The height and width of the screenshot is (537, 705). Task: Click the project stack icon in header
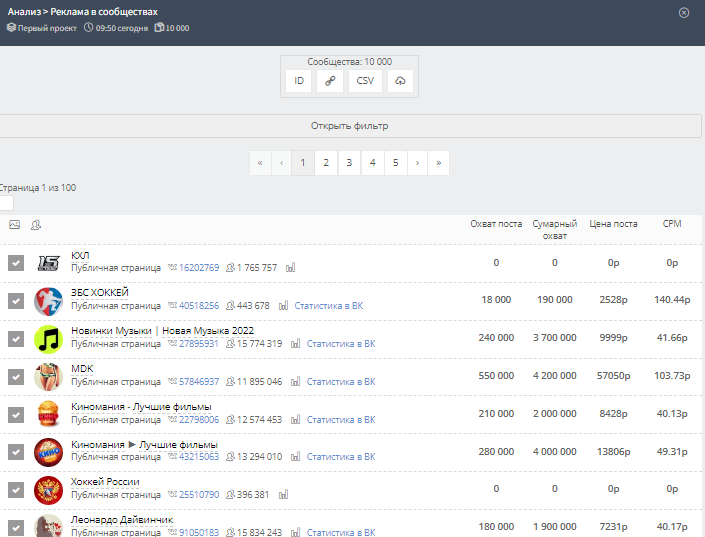pyautogui.click(x=11, y=27)
